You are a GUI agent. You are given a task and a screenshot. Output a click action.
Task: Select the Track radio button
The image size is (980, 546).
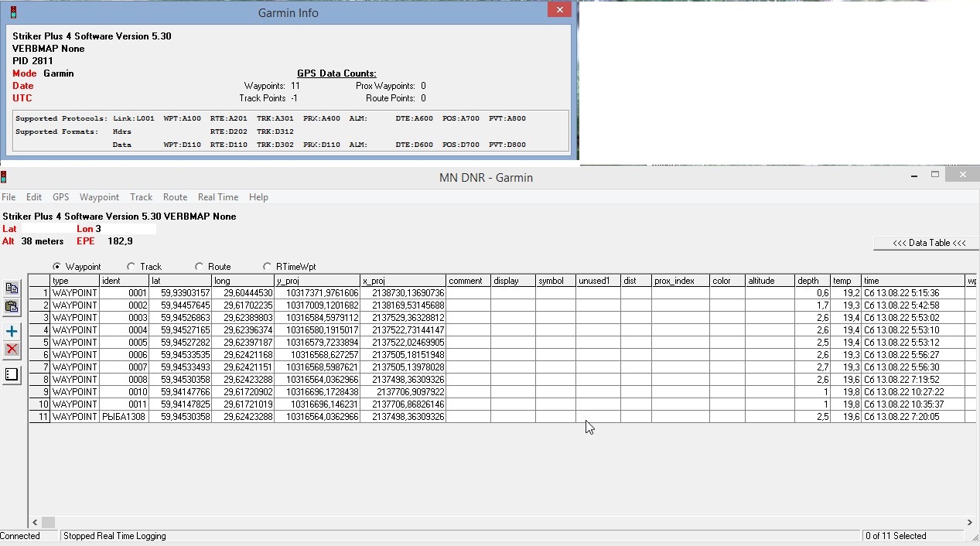point(131,267)
